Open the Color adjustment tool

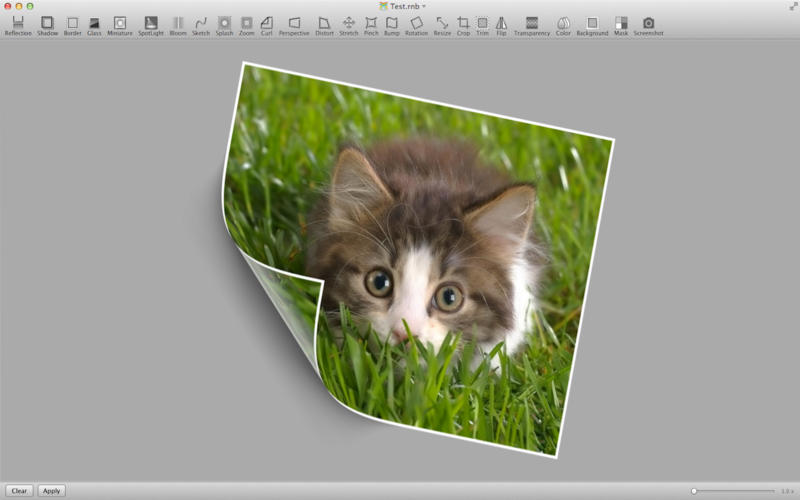pyautogui.click(x=563, y=26)
